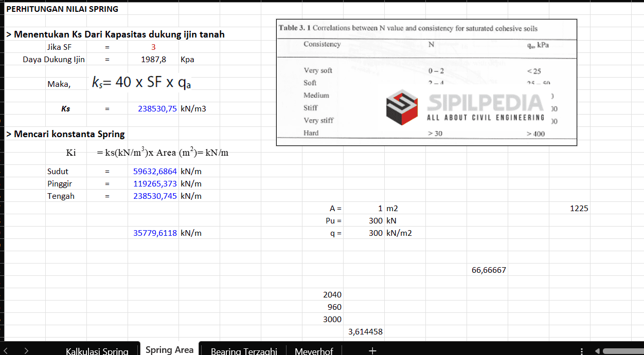This screenshot has height=355, width=644.
Task: Click the horizontal scrollbar thumb
Action: click(623, 351)
